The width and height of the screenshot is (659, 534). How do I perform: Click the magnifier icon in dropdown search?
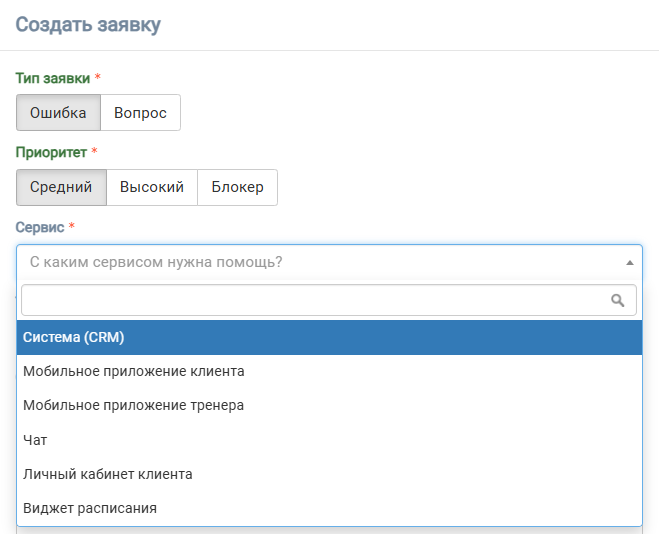(x=617, y=300)
